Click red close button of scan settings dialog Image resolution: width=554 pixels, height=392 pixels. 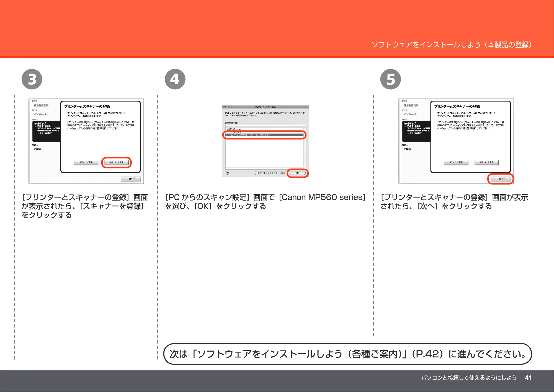click(225, 107)
